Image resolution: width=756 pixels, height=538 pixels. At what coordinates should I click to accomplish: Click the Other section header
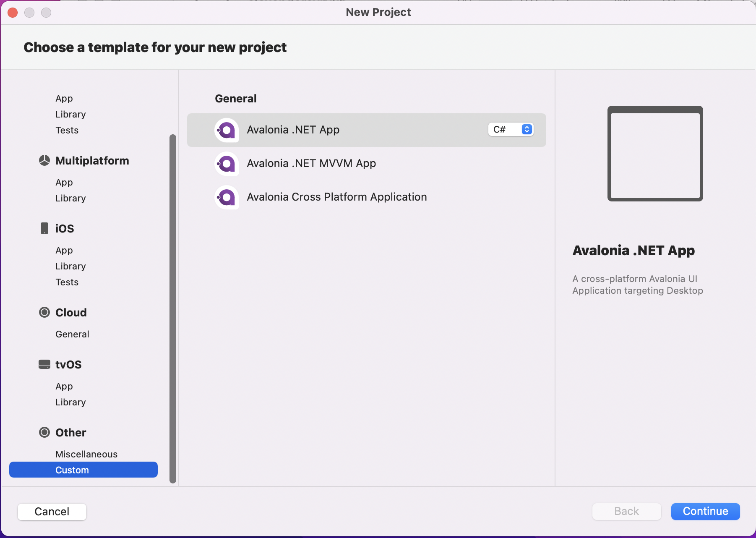click(70, 433)
